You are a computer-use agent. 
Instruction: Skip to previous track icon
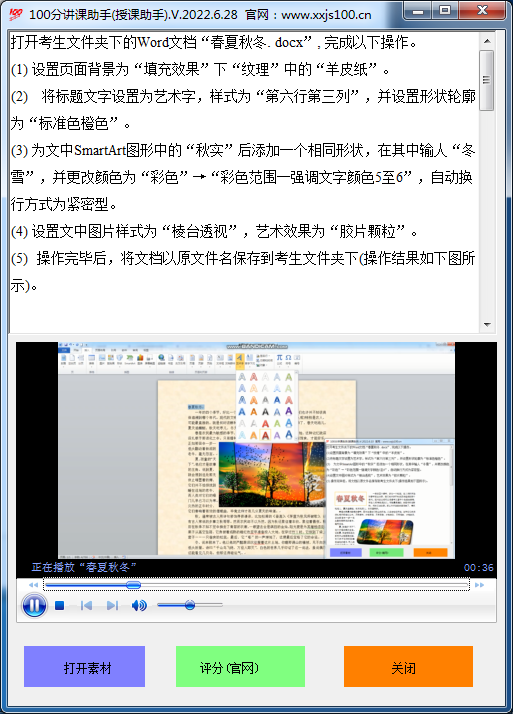pos(86,605)
